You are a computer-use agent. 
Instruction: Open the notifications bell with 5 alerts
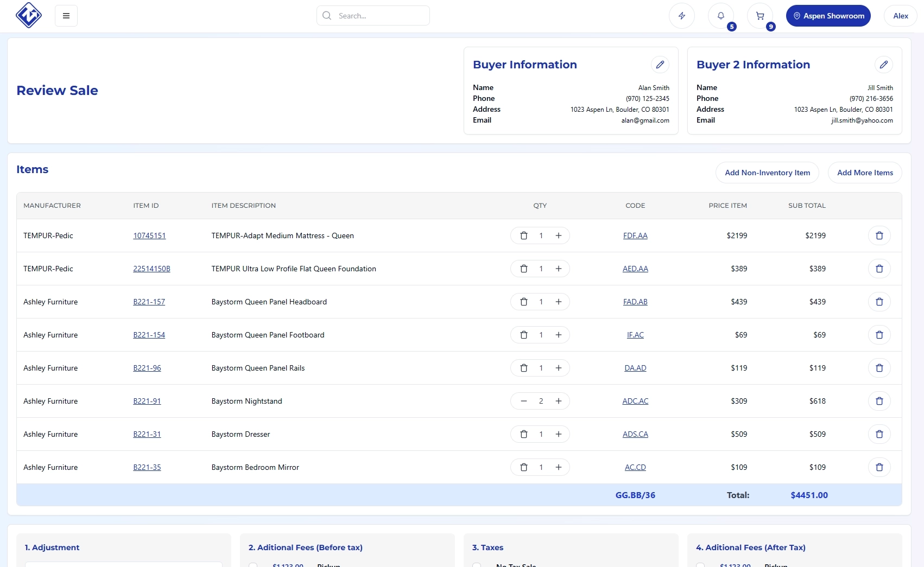click(x=720, y=16)
